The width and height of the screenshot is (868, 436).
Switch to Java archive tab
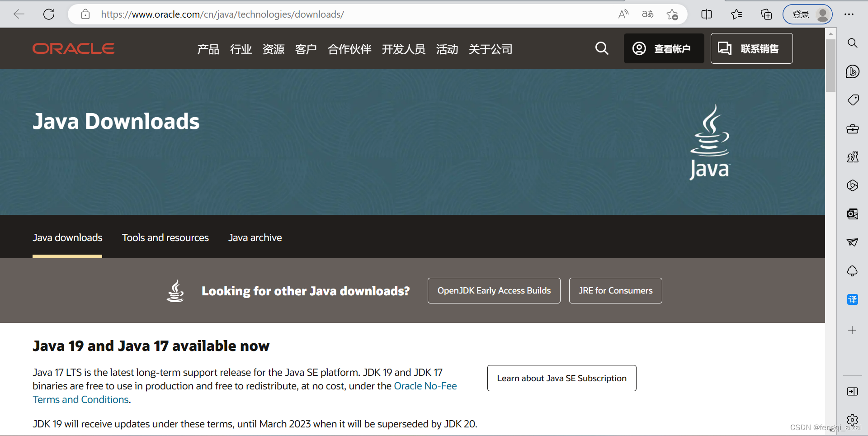(x=255, y=237)
